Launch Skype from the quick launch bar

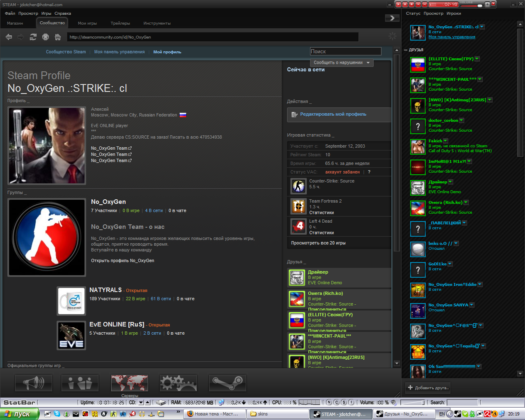pyautogui.click(x=57, y=414)
